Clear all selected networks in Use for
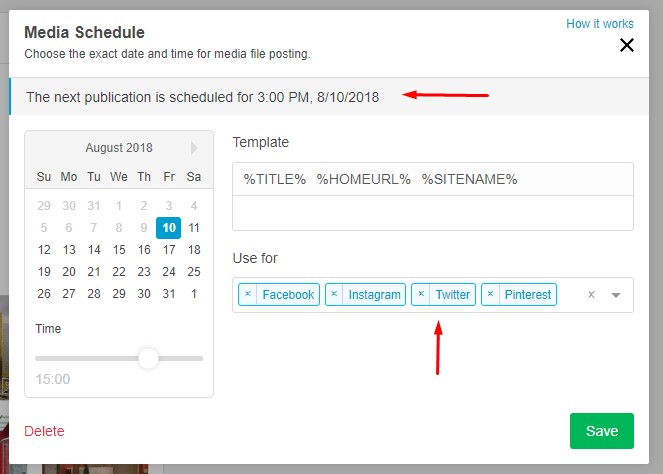 point(592,295)
